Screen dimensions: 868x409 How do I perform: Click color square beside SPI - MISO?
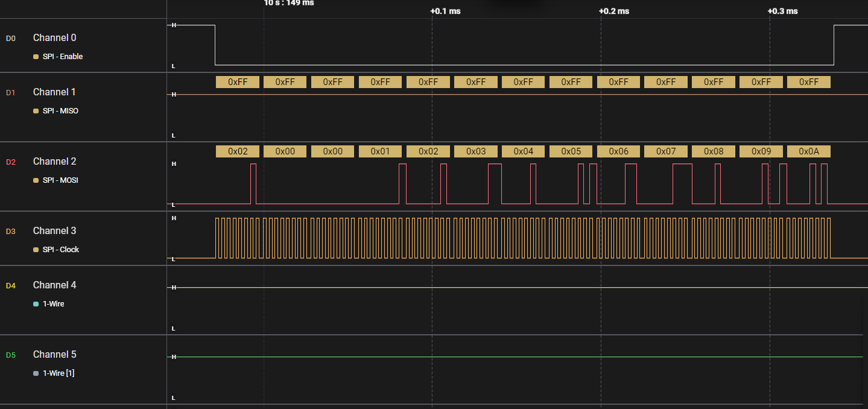[36, 111]
